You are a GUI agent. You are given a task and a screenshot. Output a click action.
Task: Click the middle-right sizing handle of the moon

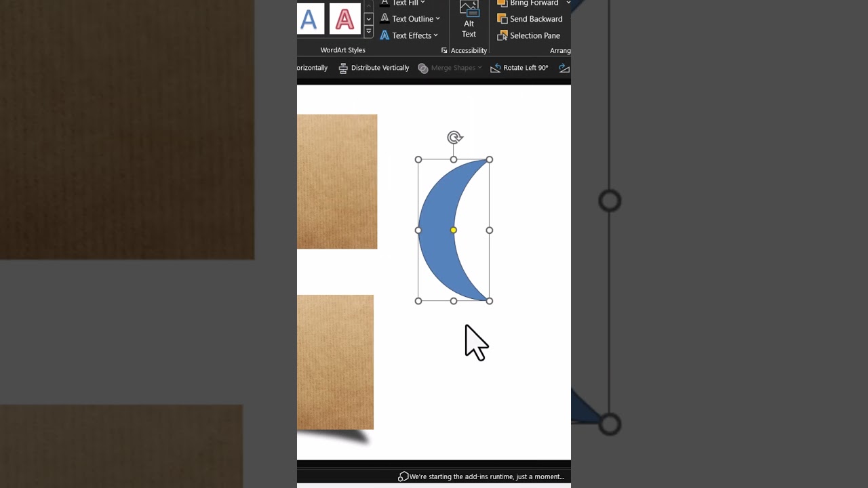coord(490,230)
